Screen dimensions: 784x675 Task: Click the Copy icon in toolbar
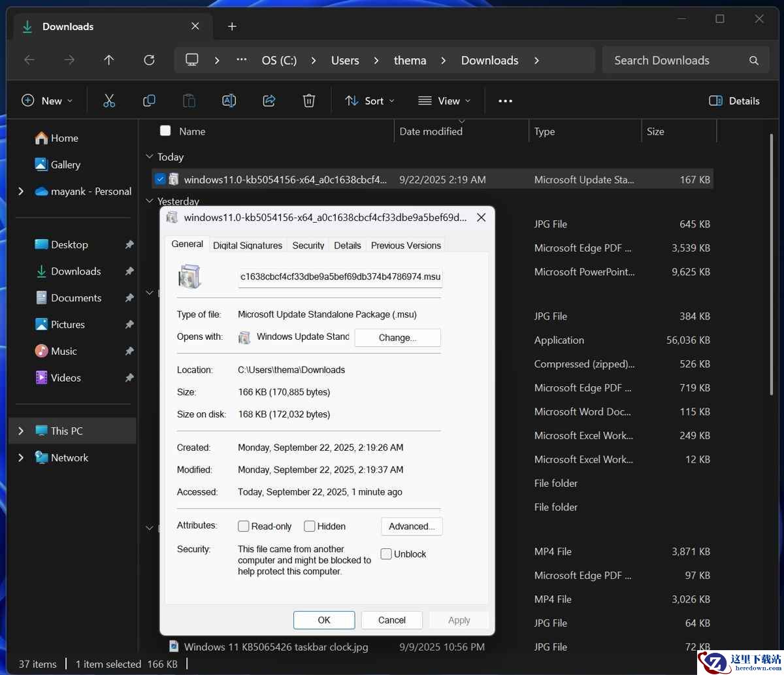pyautogui.click(x=149, y=101)
